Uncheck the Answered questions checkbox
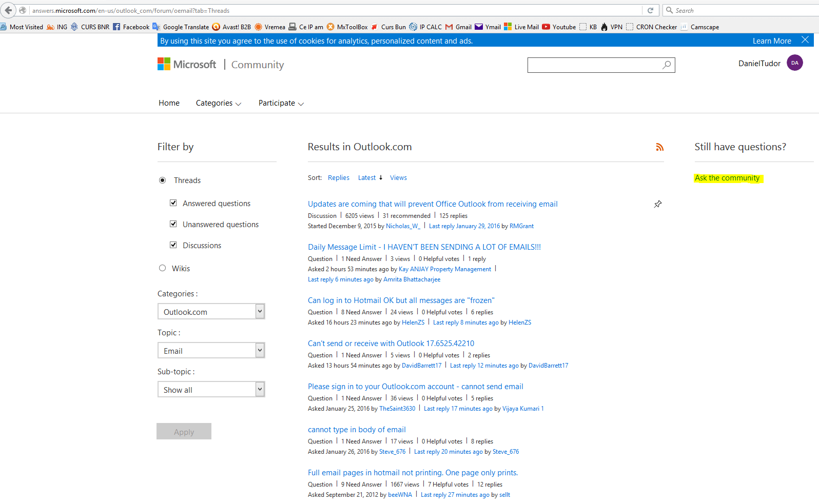 173,203
